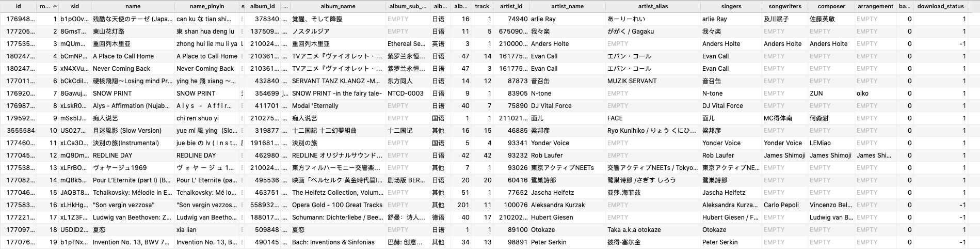
Task: Click the arrangement cell oiko
Action: point(863,94)
